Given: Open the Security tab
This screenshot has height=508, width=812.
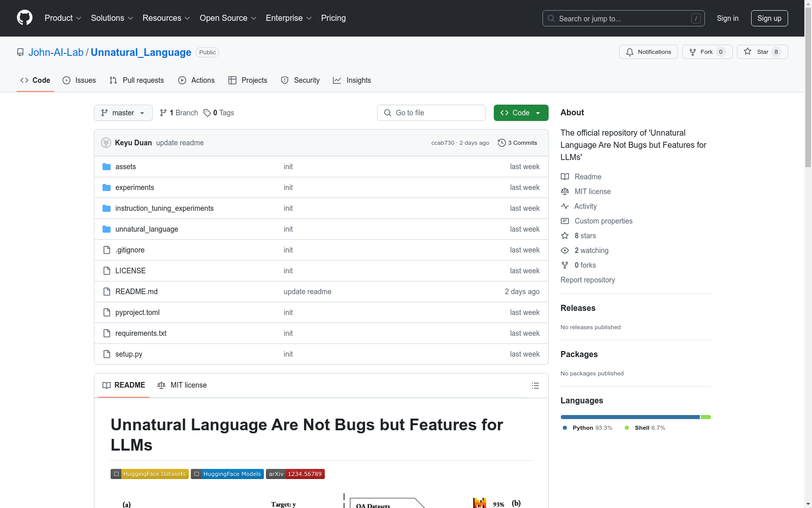Looking at the screenshot, I should [300, 80].
